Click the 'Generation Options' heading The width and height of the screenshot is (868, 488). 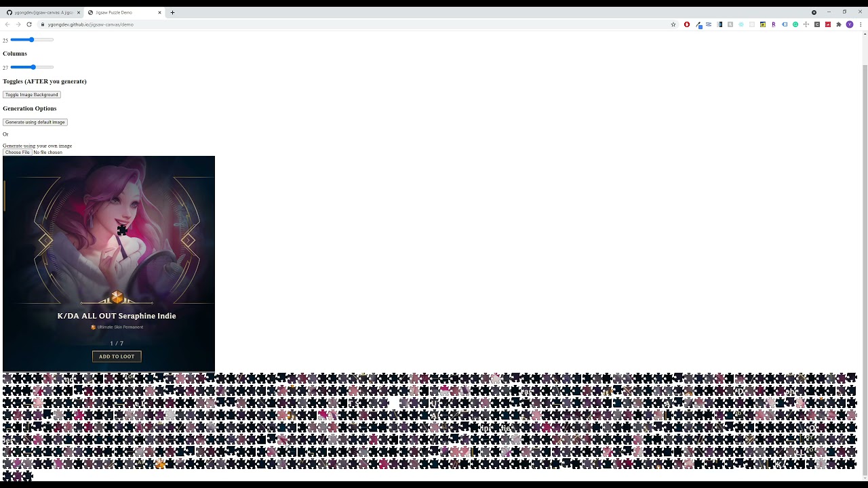[x=30, y=108]
